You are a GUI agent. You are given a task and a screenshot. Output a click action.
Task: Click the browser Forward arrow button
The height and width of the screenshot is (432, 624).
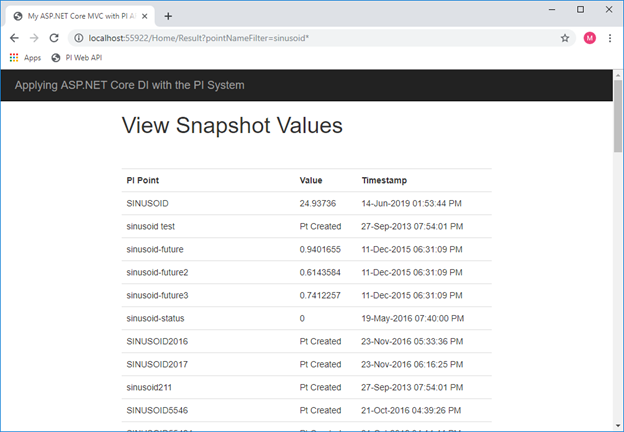(x=36, y=38)
